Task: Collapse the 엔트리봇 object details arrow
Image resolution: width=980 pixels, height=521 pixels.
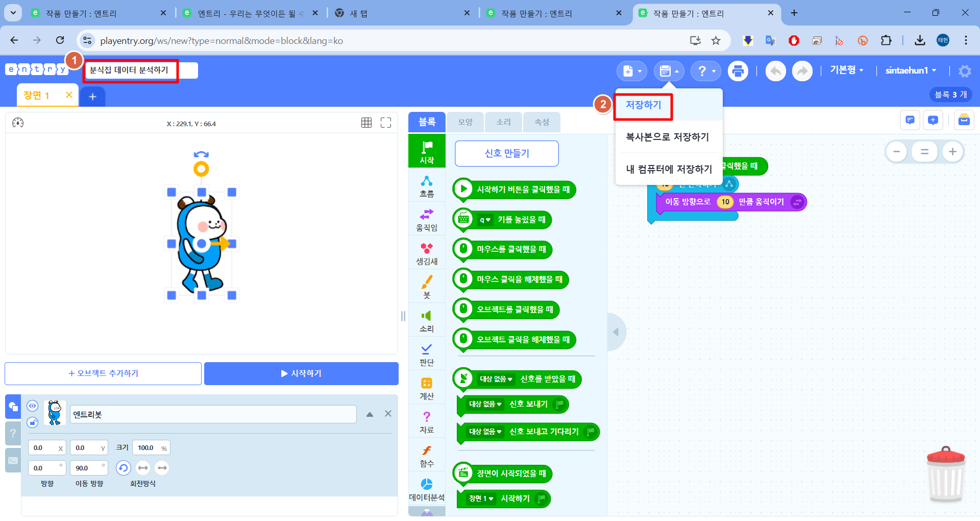Action: [370, 414]
